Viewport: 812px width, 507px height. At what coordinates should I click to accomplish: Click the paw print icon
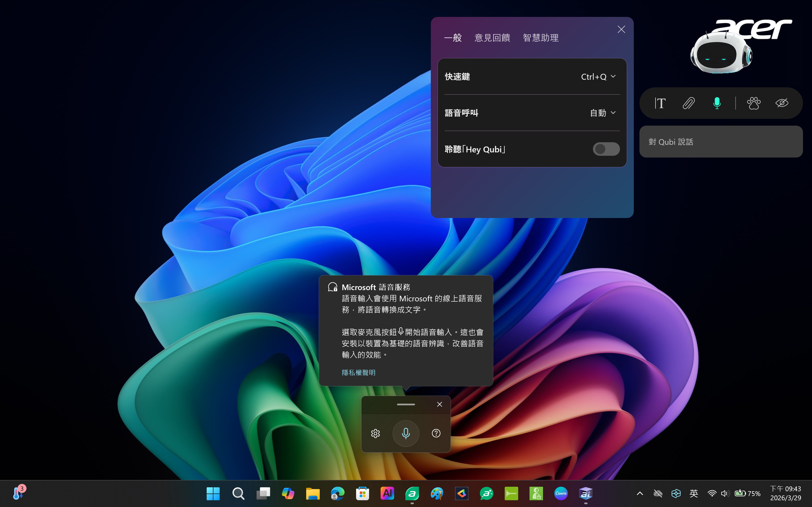coord(754,103)
